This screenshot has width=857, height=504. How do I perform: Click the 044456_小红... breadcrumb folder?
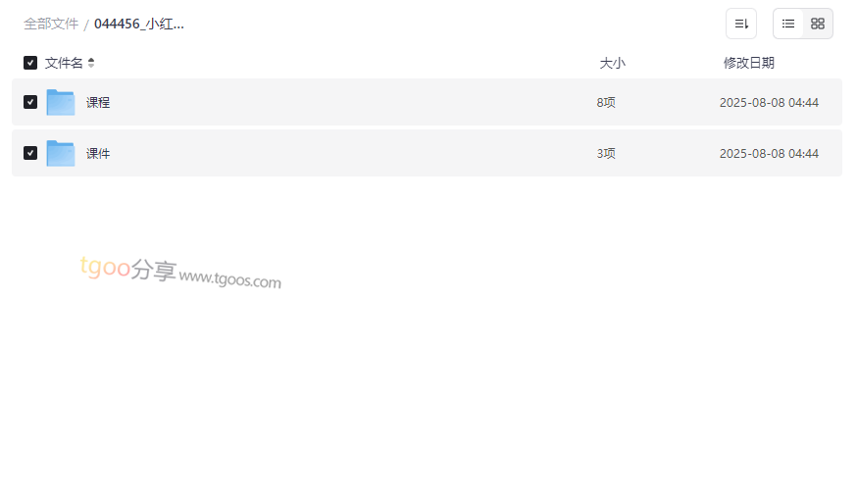139,24
